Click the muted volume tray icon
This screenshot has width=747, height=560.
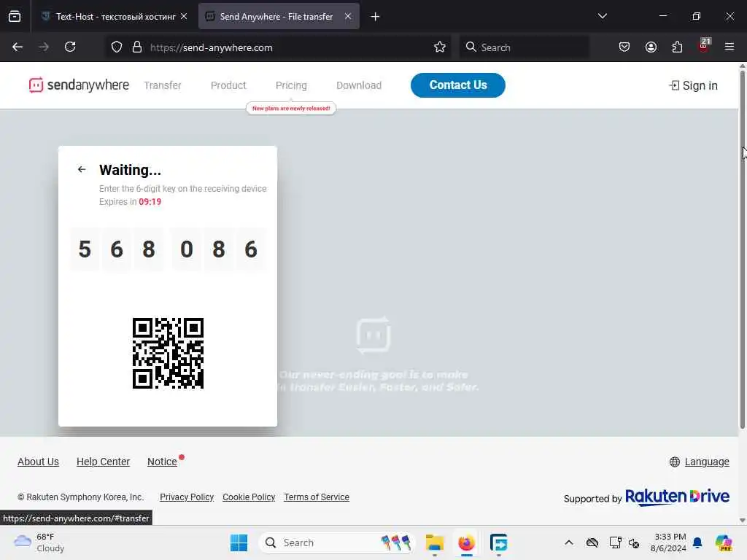click(x=634, y=542)
